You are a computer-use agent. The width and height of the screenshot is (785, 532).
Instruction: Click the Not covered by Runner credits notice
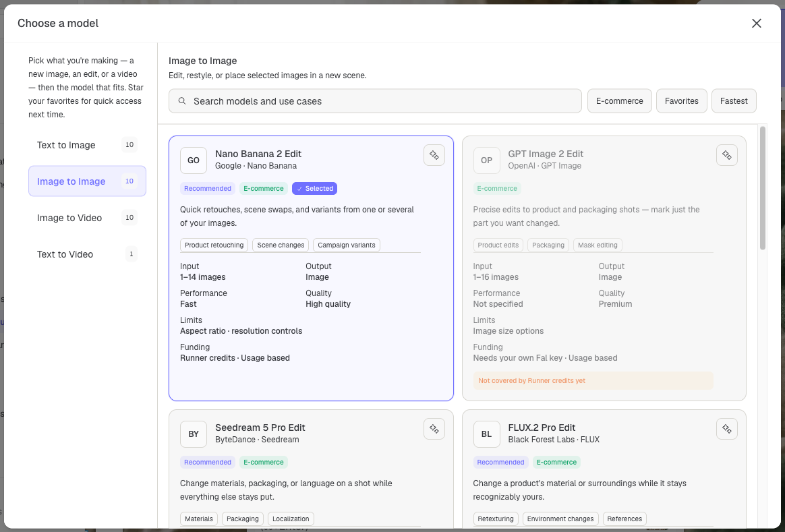point(593,381)
